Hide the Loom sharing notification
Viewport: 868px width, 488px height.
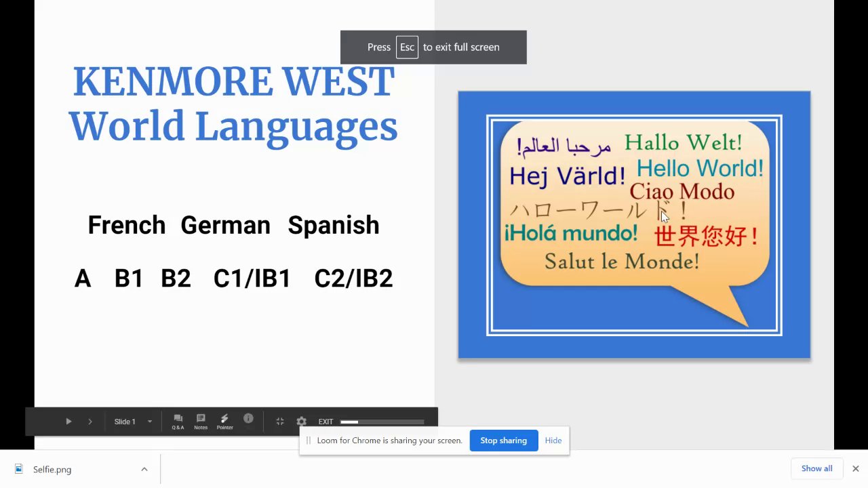[x=553, y=441]
